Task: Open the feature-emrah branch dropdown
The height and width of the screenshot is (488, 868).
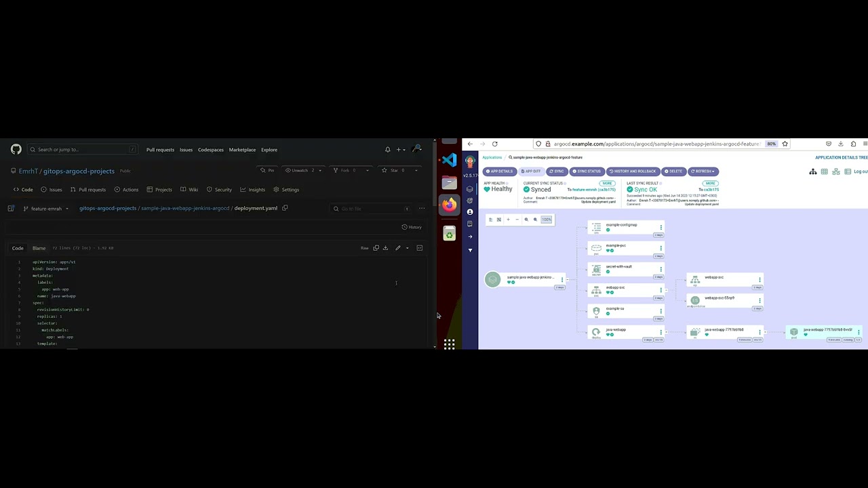Action: [x=46, y=208]
